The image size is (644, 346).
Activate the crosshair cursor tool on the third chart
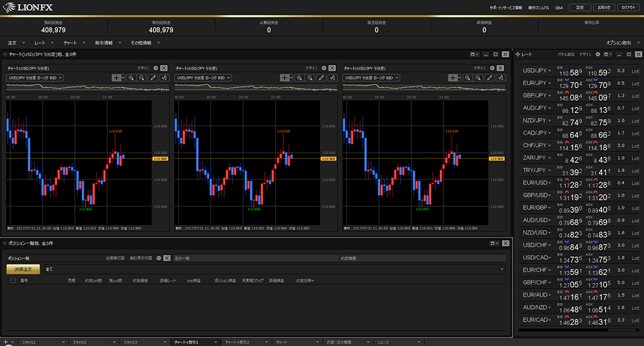coord(453,77)
